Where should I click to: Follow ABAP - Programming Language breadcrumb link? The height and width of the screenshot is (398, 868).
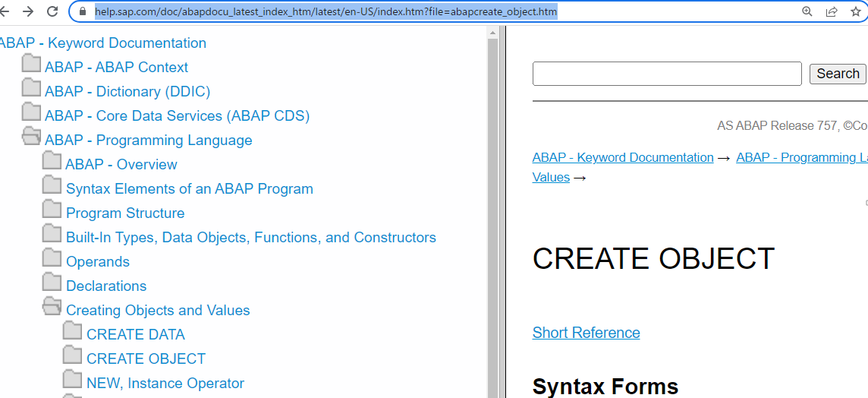click(802, 157)
